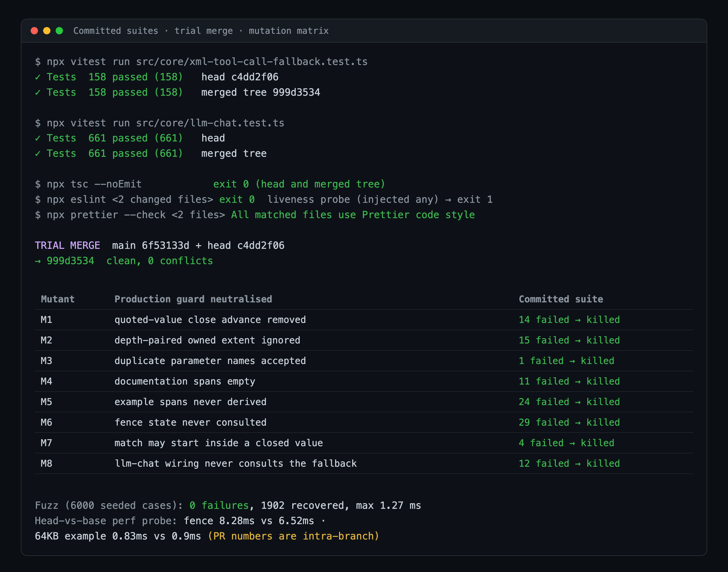Select 'main 6f53133d + head c4dd2f06' text
The width and height of the screenshot is (728, 572).
pyautogui.click(x=198, y=245)
